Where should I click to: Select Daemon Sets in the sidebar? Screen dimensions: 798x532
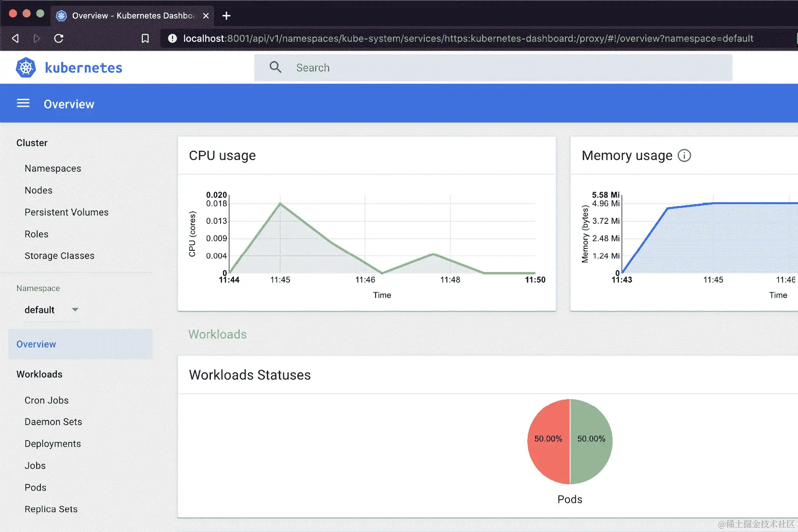pyautogui.click(x=53, y=422)
